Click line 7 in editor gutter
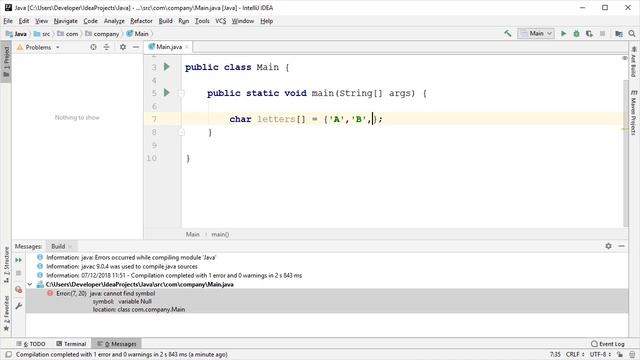640x360 pixels. pyautogui.click(x=154, y=119)
